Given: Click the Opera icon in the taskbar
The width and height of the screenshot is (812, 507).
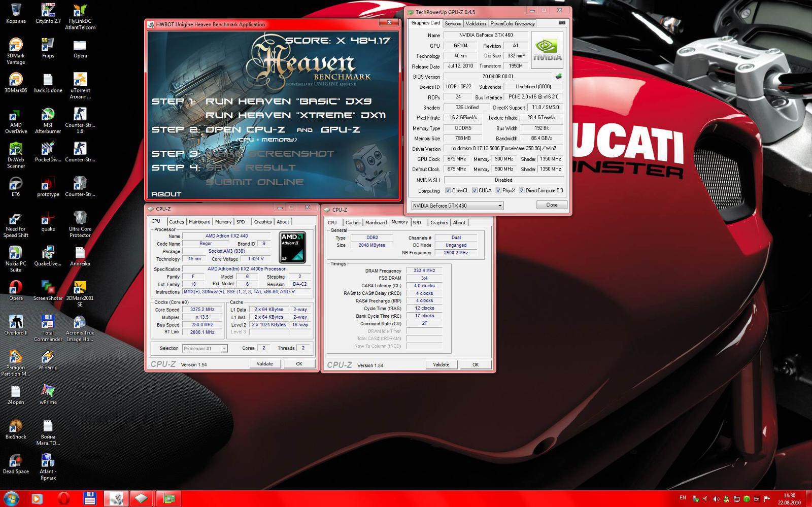Looking at the screenshot, I should [63, 499].
